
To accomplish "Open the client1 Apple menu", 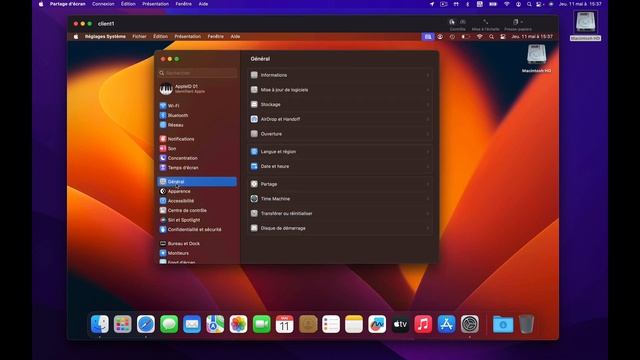I will click(x=76, y=37).
